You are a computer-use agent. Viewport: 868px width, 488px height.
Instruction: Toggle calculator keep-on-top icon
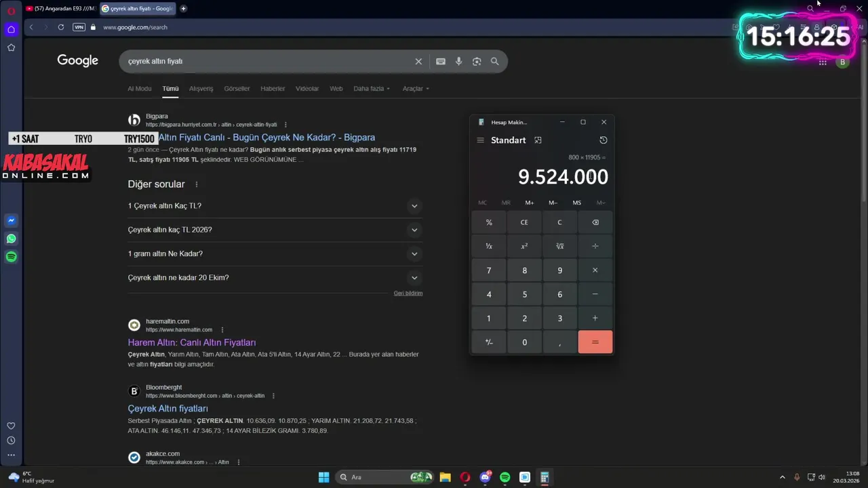(538, 140)
